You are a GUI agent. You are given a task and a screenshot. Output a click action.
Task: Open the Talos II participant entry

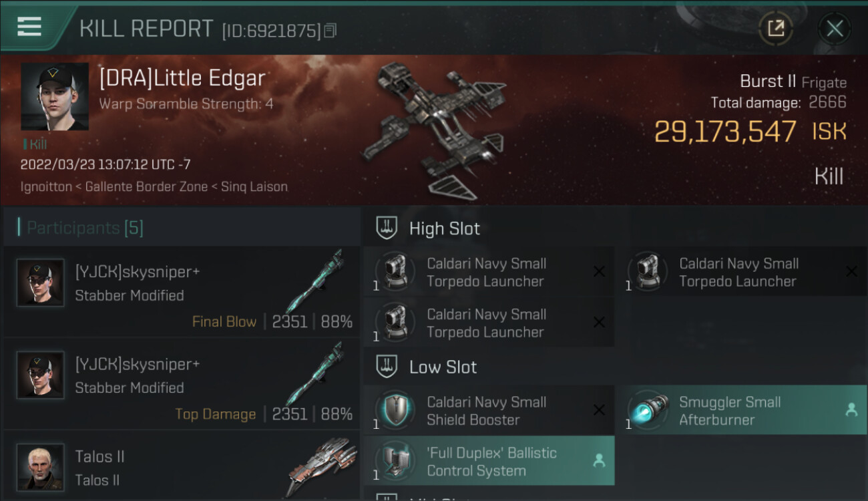(182, 468)
